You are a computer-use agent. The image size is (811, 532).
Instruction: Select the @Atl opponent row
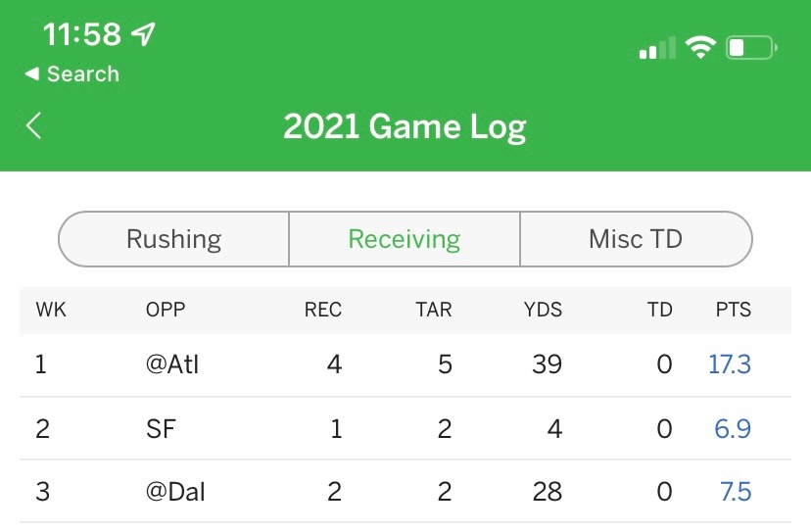click(172, 365)
